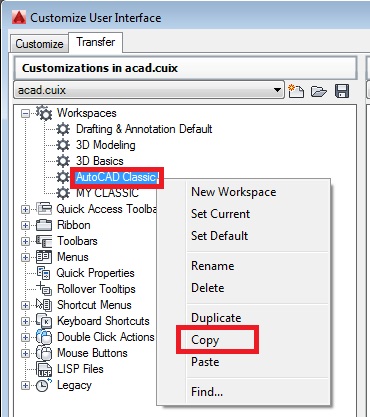Choose Paste from context menu
Screen dimensions: 370x417
pyautogui.click(x=205, y=362)
